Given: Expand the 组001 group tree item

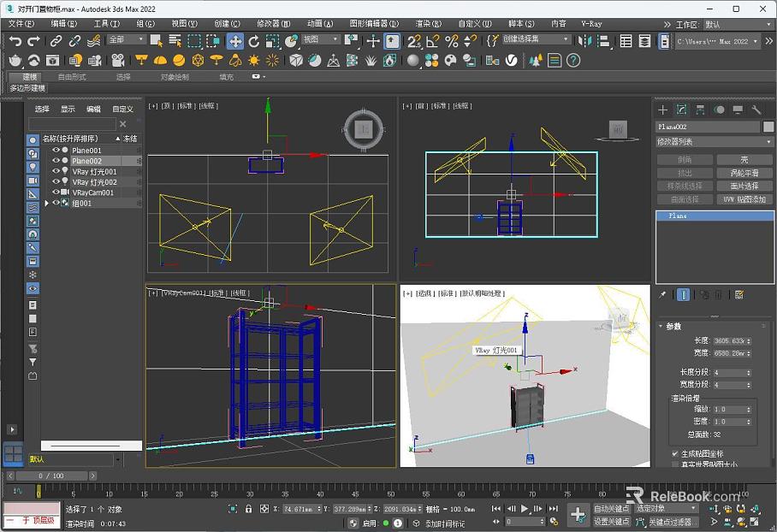Looking at the screenshot, I should (x=46, y=203).
